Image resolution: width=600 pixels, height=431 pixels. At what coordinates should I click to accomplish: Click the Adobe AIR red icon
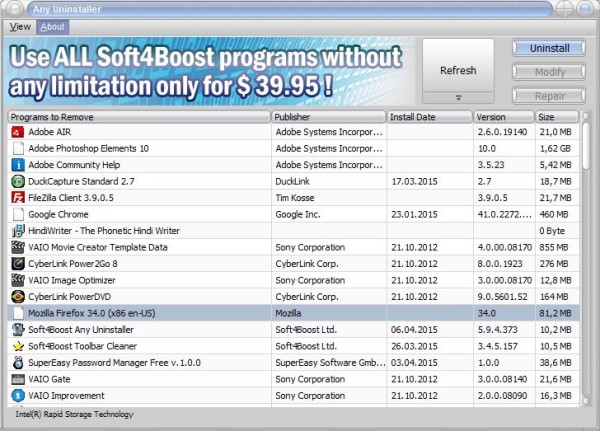18,132
